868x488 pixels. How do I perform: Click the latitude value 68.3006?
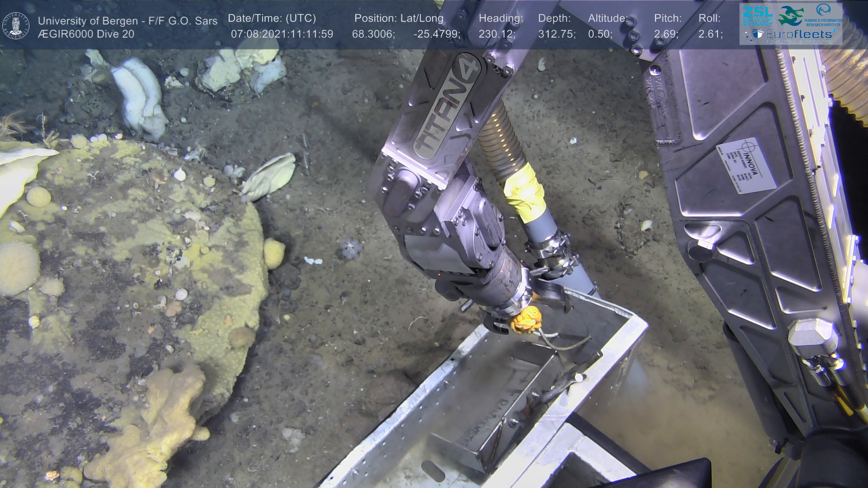click(373, 34)
